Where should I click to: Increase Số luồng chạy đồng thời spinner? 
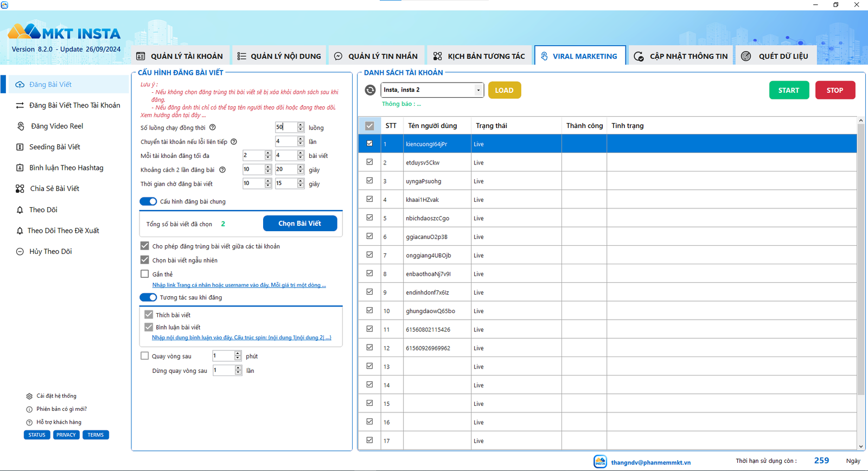click(x=301, y=125)
